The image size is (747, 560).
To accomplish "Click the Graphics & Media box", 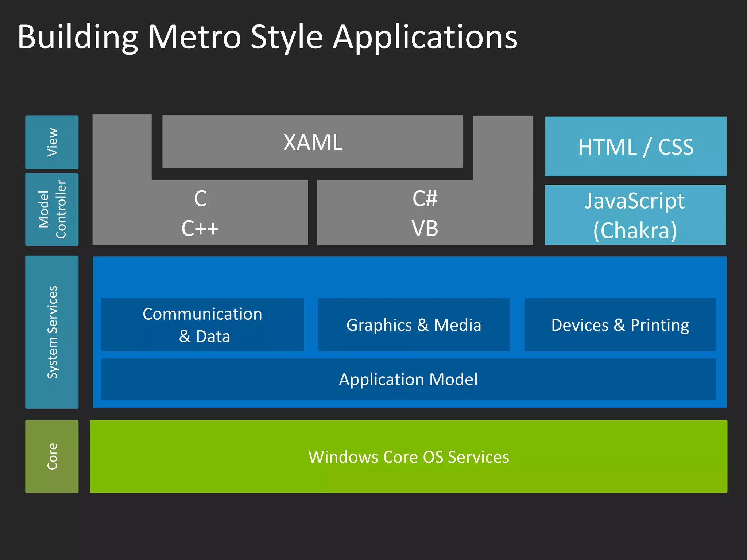I will point(414,324).
